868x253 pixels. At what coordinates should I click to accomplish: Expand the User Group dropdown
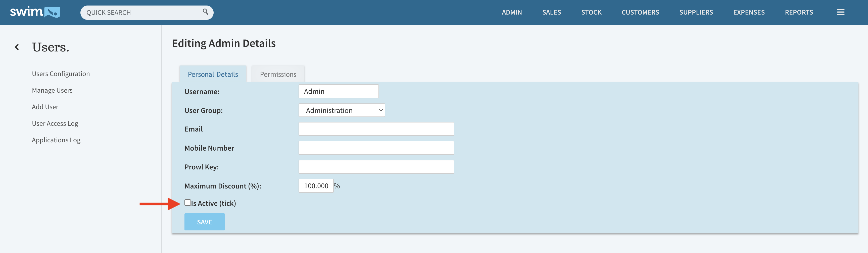click(341, 110)
